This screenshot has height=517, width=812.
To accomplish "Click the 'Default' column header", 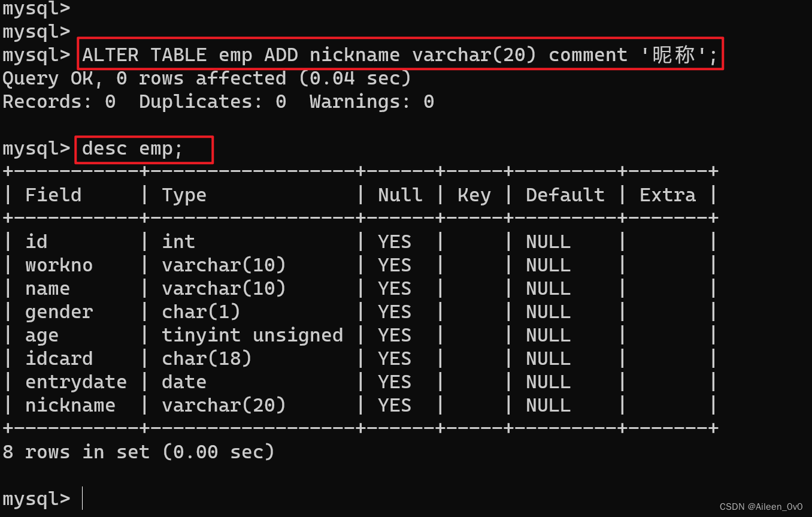I will pyautogui.click(x=565, y=195).
